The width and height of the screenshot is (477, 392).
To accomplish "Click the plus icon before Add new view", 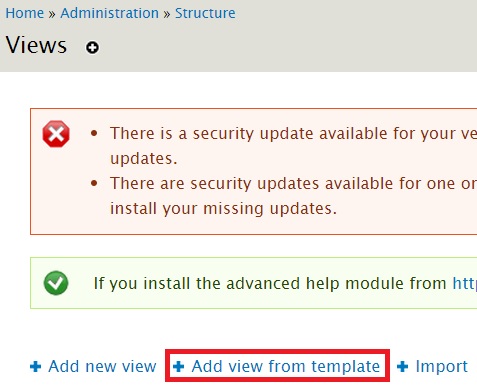I will (36, 366).
